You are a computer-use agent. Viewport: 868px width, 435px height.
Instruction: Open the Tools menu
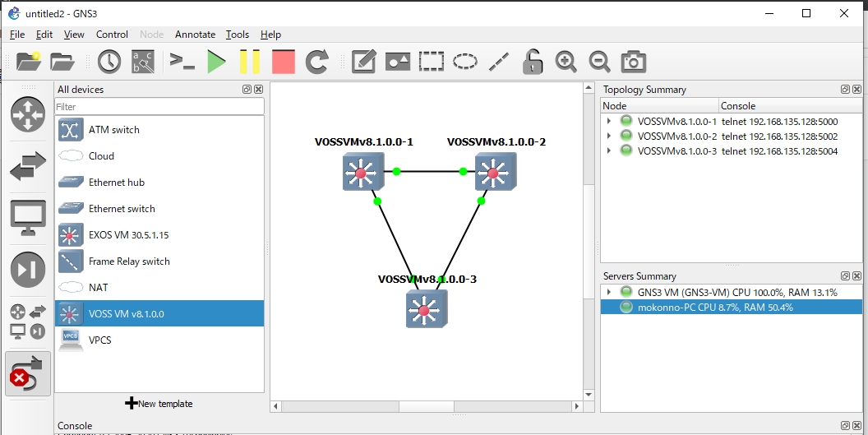click(238, 35)
